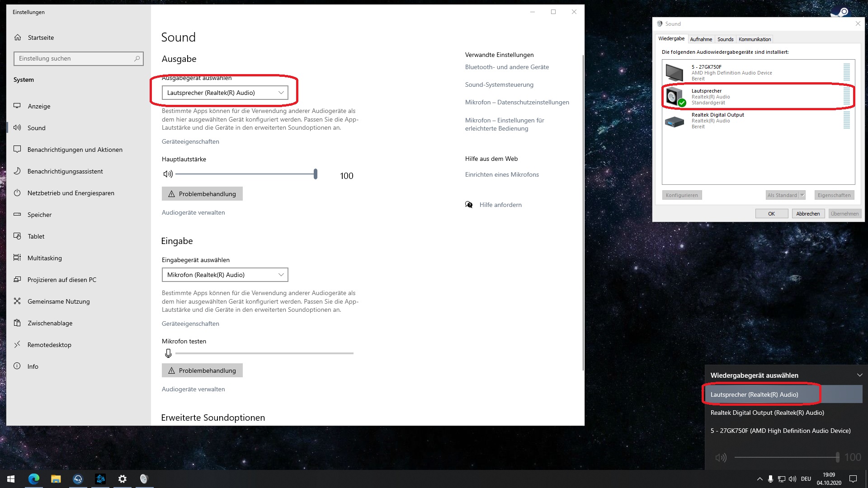Switch to the Kommunikation tab
The image size is (868, 488).
pyautogui.click(x=755, y=39)
